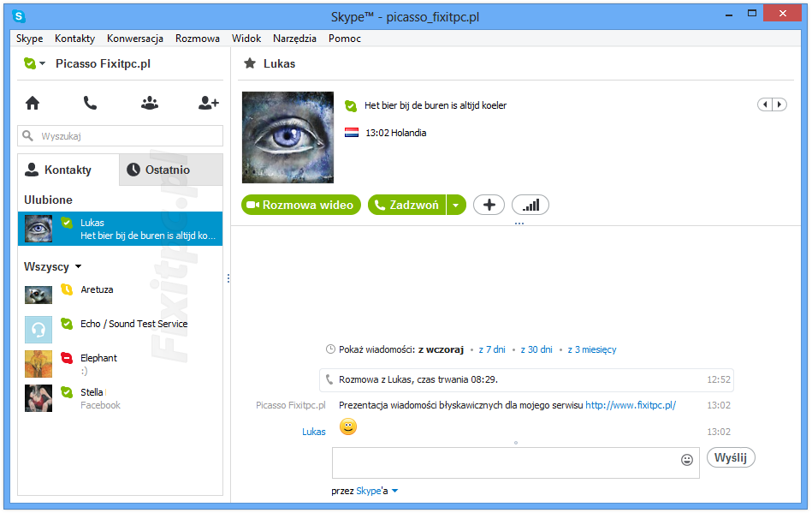Click the star favorite icon next to Lukas
Screen dimensions: 812x513
point(250,63)
